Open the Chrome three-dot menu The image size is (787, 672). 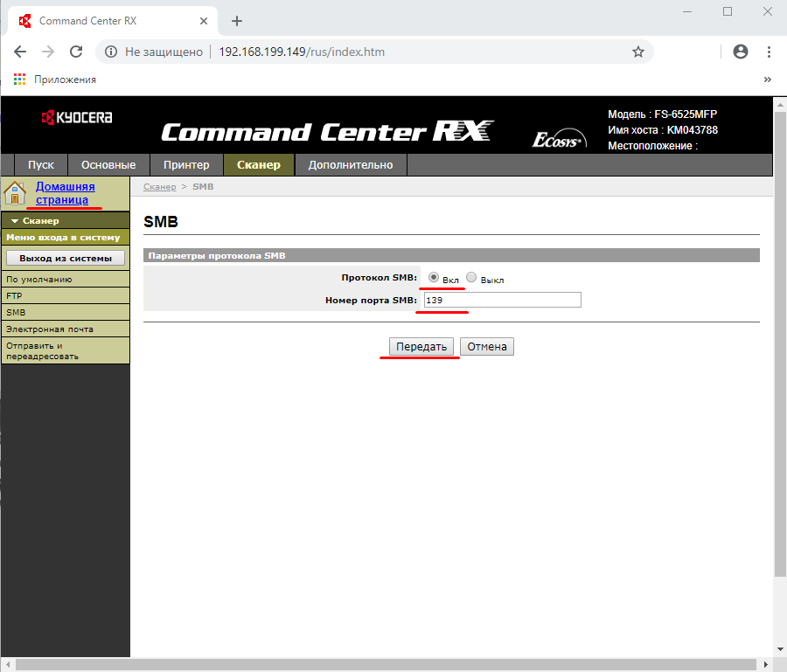coord(769,52)
